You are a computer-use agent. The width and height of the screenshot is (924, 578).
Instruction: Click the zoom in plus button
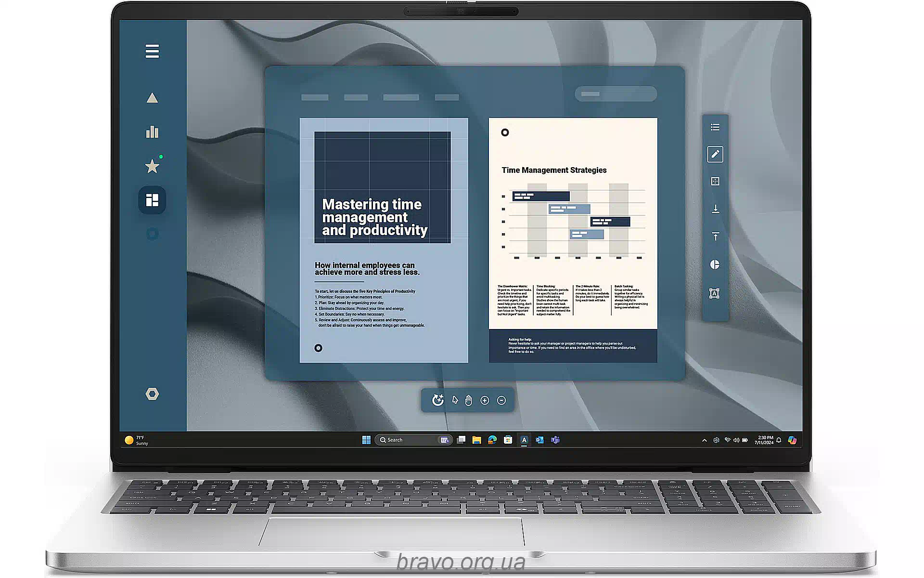(485, 400)
